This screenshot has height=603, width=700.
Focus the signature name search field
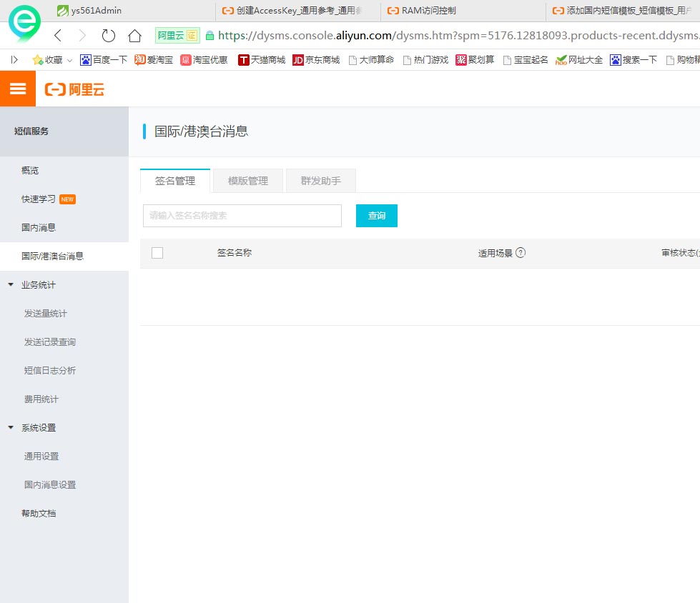pos(242,216)
